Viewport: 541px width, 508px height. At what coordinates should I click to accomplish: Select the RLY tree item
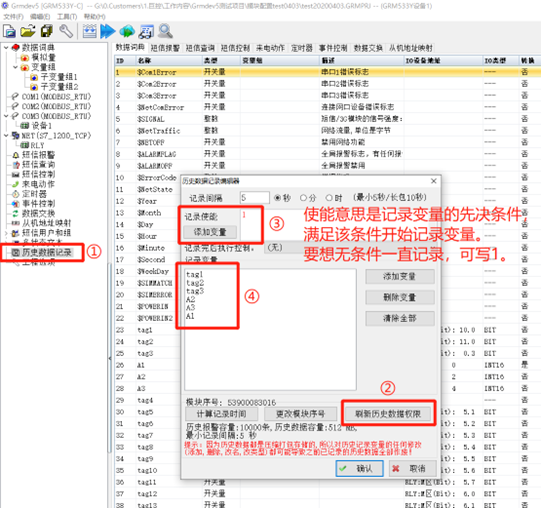(37, 145)
